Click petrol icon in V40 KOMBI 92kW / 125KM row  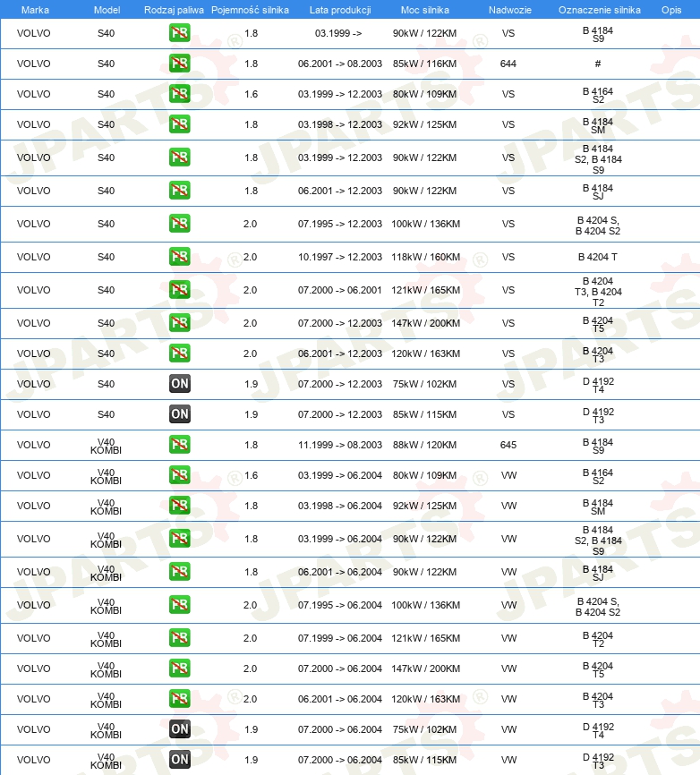click(x=179, y=506)
